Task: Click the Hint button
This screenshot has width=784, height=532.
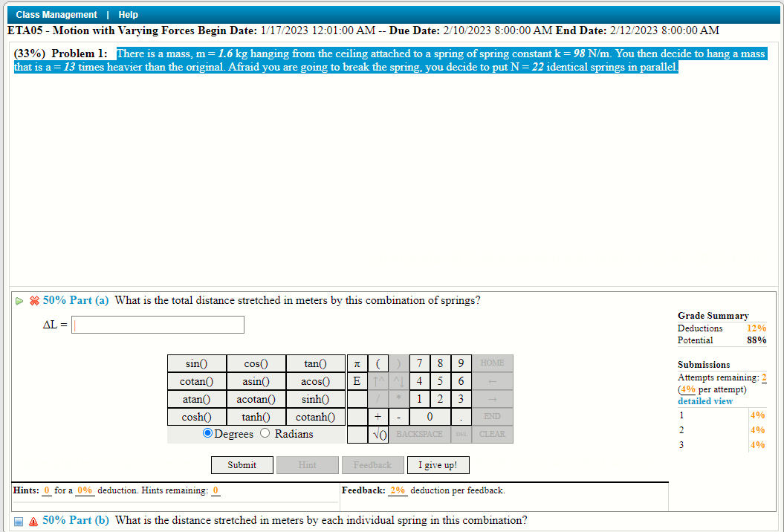Action: pyautogui.click(x=308, y=465)
